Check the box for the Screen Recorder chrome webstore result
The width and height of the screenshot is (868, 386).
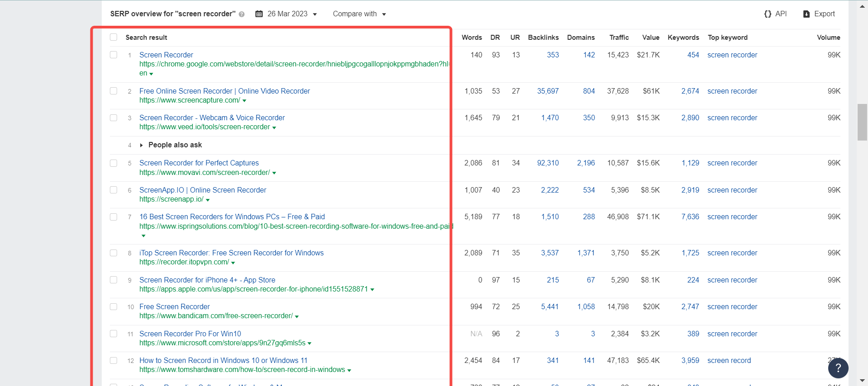pos(113,55)
